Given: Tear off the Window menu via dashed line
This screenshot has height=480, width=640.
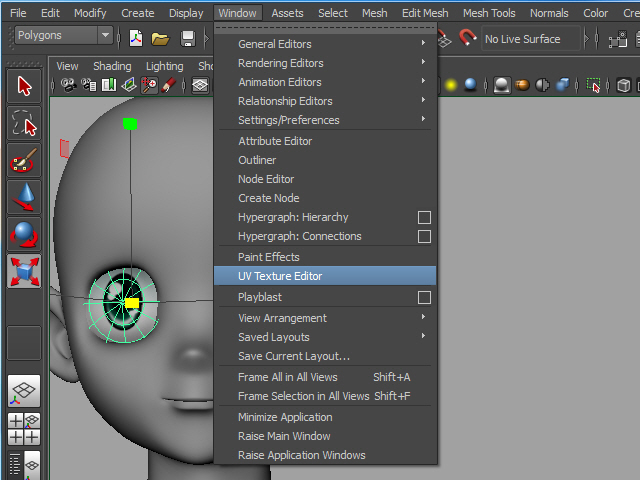Looking at the screenshot, I should (x=325, y=29).
